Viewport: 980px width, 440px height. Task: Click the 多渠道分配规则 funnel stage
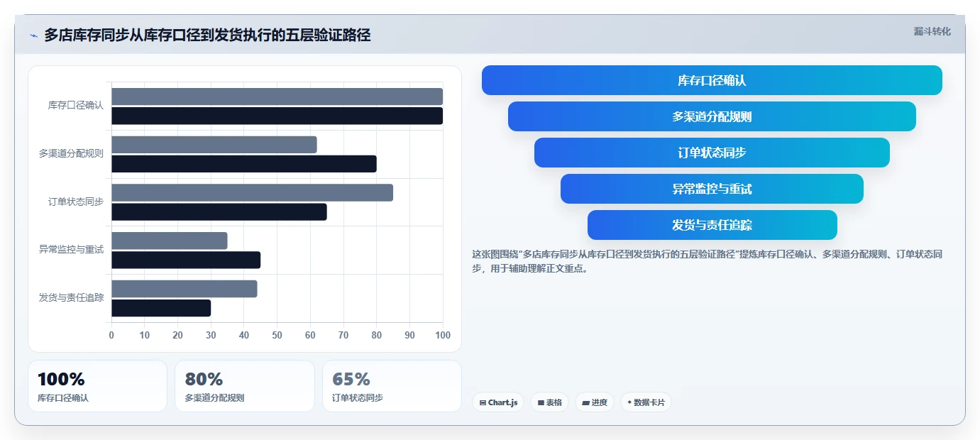712,116
